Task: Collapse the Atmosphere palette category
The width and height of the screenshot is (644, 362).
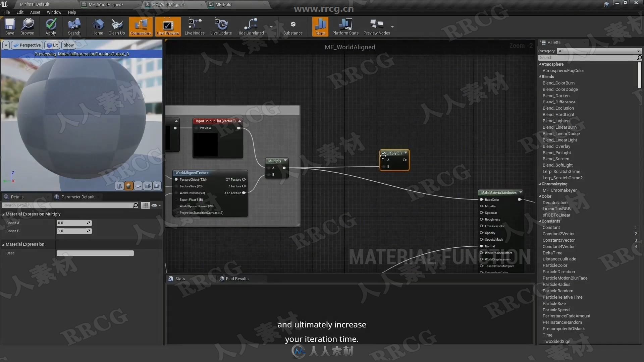Action: [x=540, y=64]
